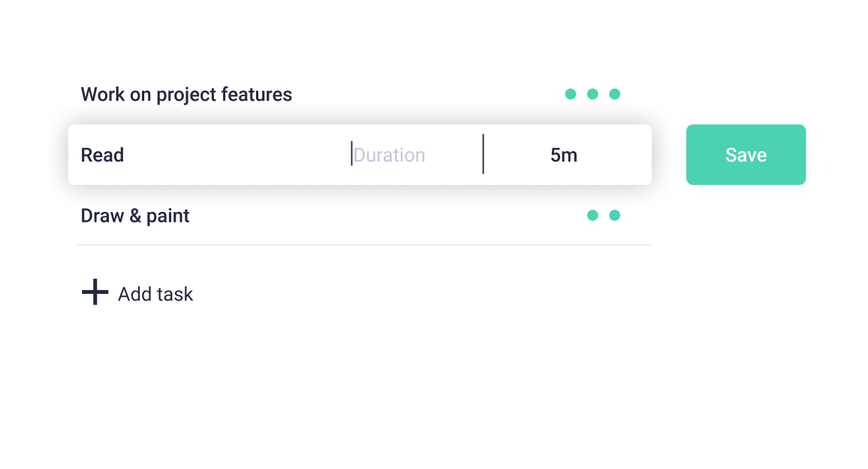
Task: Click the plus icon beside Add task
Action: (95, 292)
